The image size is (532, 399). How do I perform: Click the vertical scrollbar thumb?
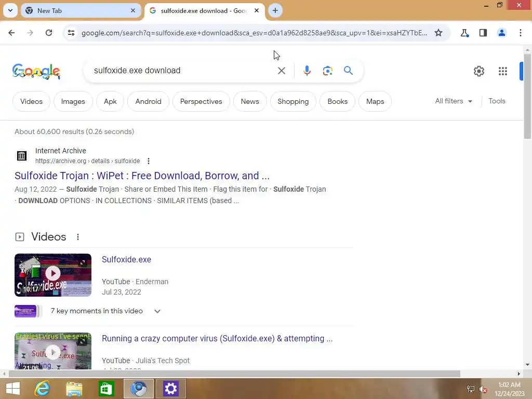click(527, 96)
